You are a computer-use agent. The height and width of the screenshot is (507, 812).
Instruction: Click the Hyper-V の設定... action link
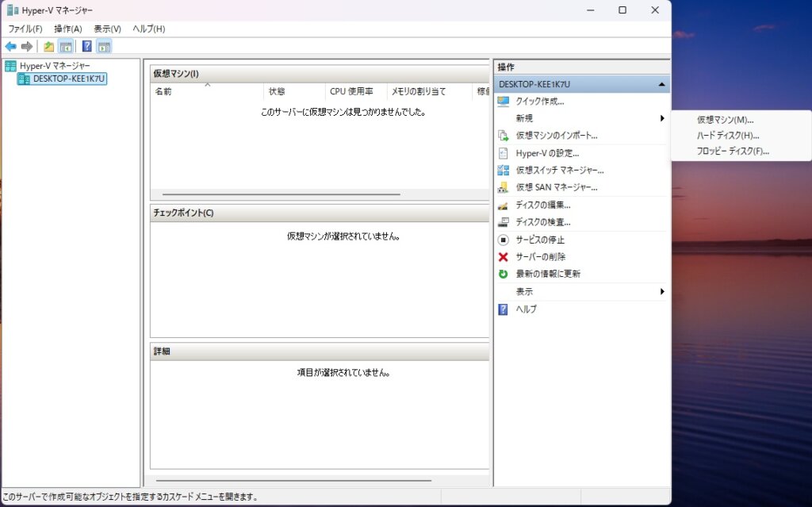tap(547, 153)
